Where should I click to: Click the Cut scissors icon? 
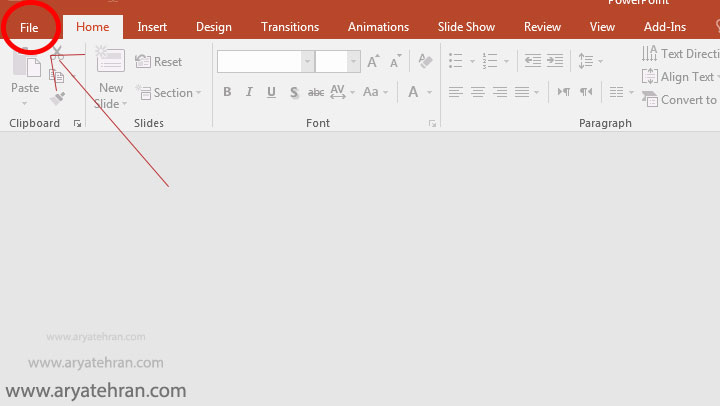(x=57, y=53)
